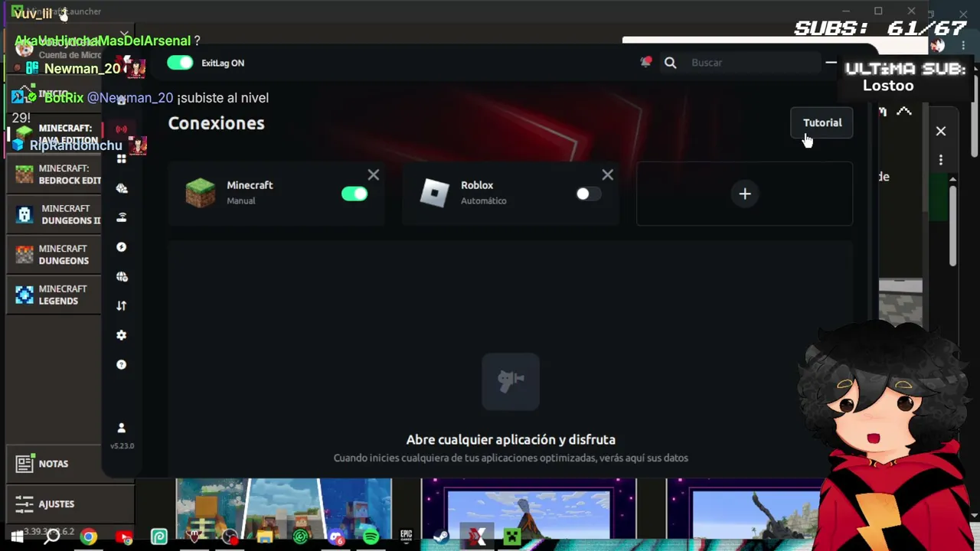Open OBS Studio from the taskbar
980x551 pixels.
pyautogui.click(x=230, y=537)
